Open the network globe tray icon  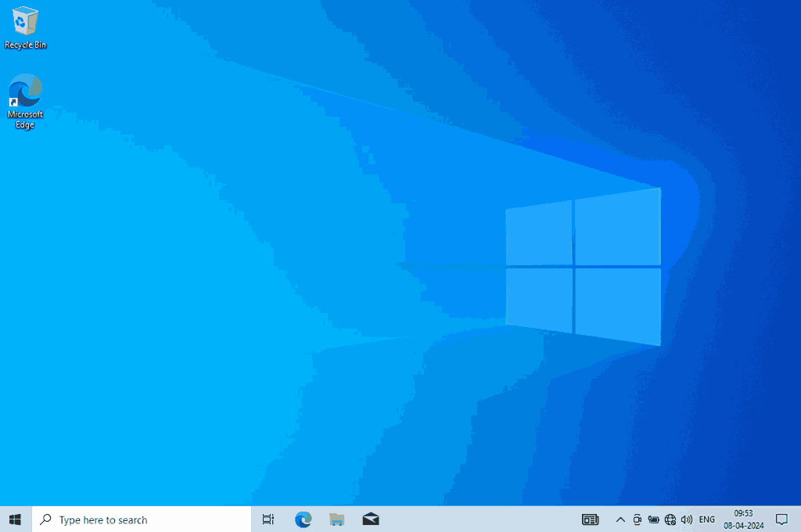670,519
